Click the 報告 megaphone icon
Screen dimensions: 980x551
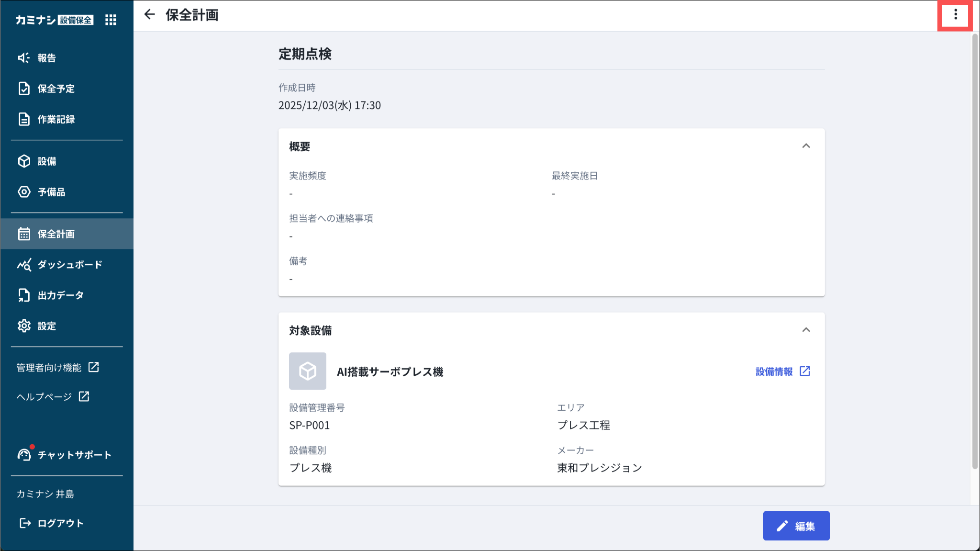[24, 58]
